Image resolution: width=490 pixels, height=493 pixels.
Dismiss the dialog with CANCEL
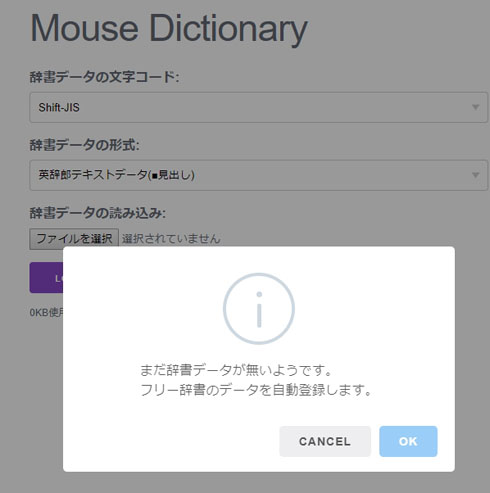tap(325, 441)
